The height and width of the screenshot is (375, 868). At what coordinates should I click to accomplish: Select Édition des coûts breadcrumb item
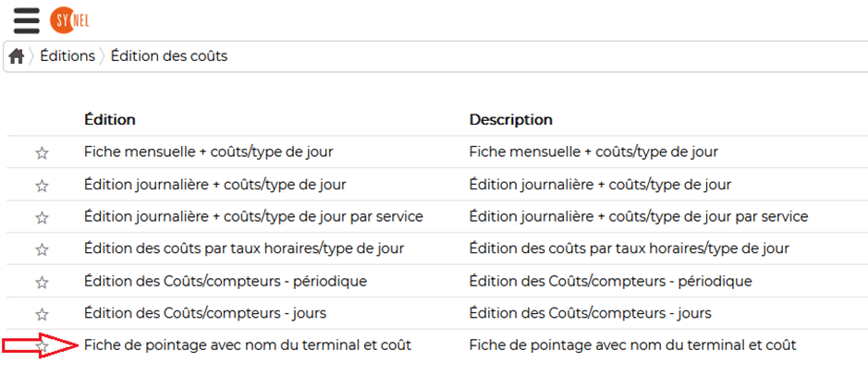(x=169, y=55)
